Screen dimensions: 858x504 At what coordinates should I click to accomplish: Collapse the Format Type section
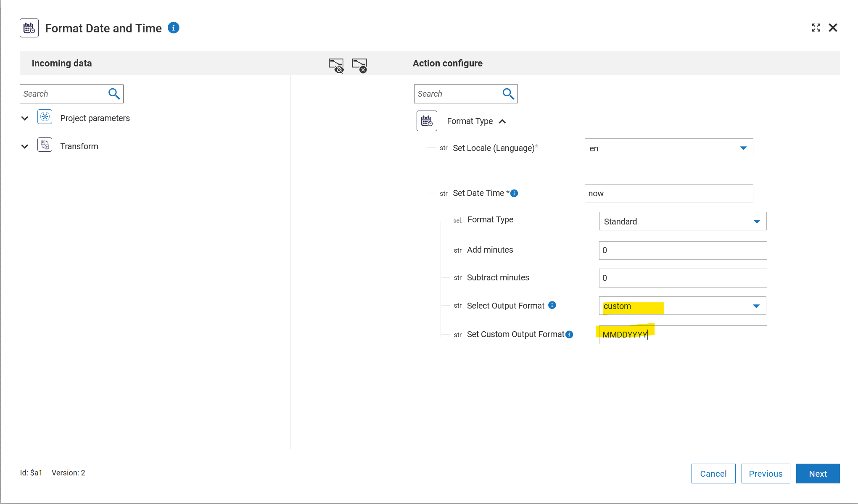(x=503, y=121)
